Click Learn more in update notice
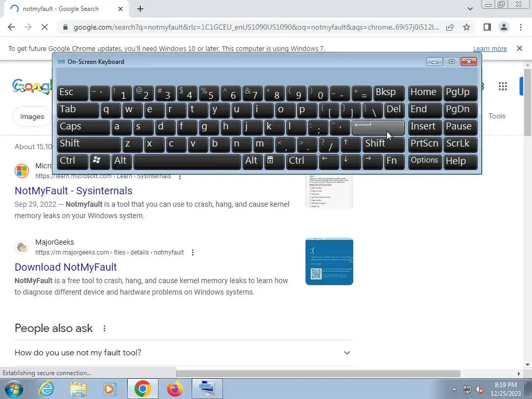Image resolution: width=532 pixels, height=399 pixels. (x=490, y=48)
